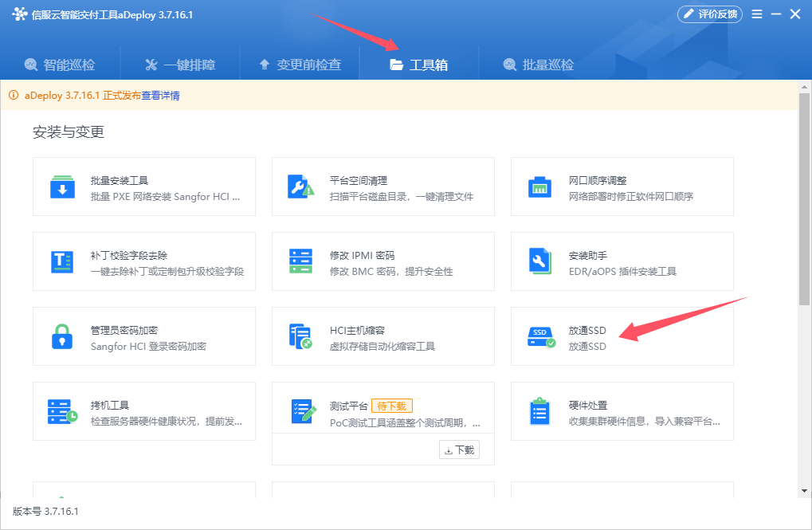The width and height of the screenshot is (812, 530).
Task: Click the aDeploy 3.7.16.1 正式发布 announcement text
Action: point(82,96)
